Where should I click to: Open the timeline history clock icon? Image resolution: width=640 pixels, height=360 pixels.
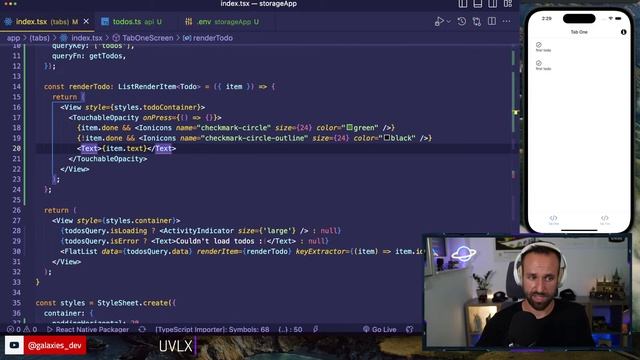coord(462,21)
